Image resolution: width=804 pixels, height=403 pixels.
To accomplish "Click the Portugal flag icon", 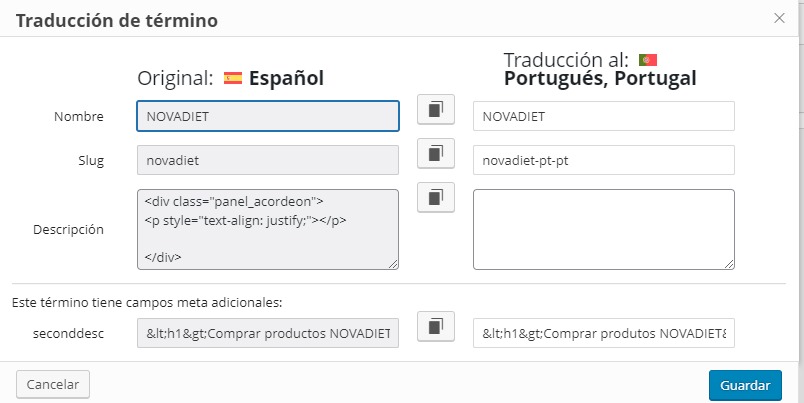I will click(647, 60).
